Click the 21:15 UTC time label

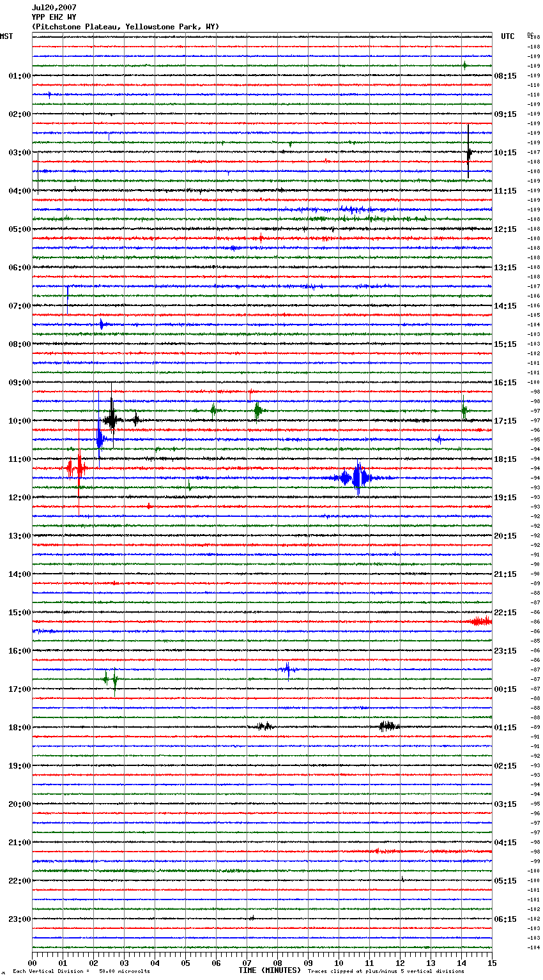pyautogui.click(x=505, y=574)
